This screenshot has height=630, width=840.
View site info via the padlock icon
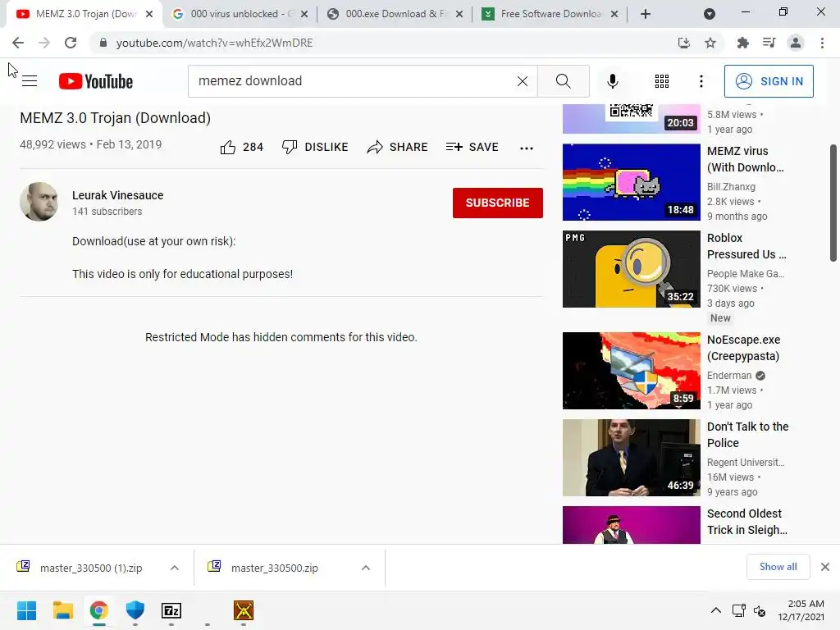point(103,43)
